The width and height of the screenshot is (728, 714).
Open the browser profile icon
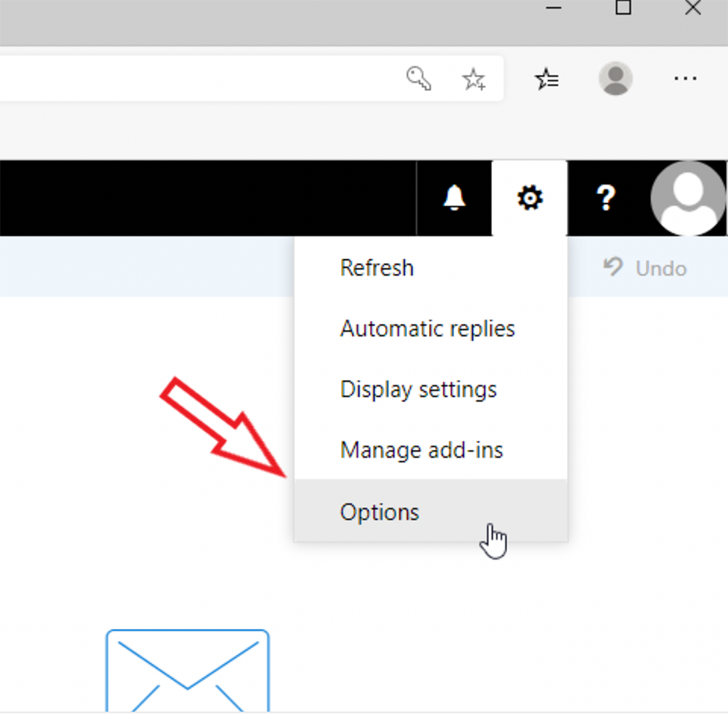pos(615,78)
